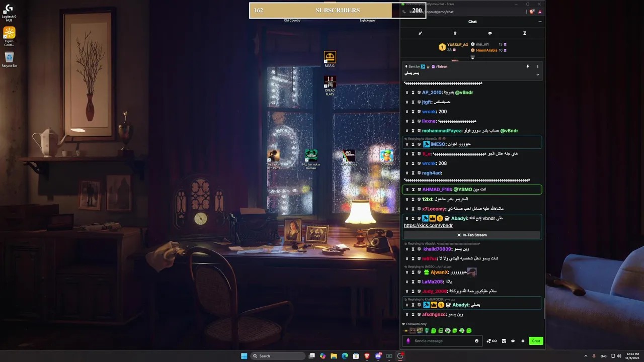Expand the pinned message chevron
Screen dimensions: 644x362
[537, 74]
